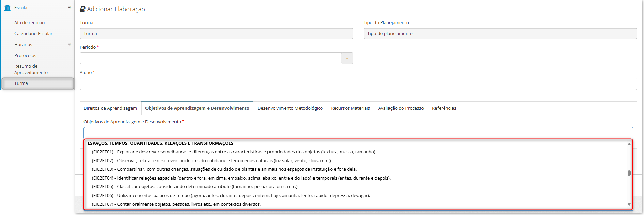
Task: Click the Período combo box field
Action: click(x=211, y=58)
